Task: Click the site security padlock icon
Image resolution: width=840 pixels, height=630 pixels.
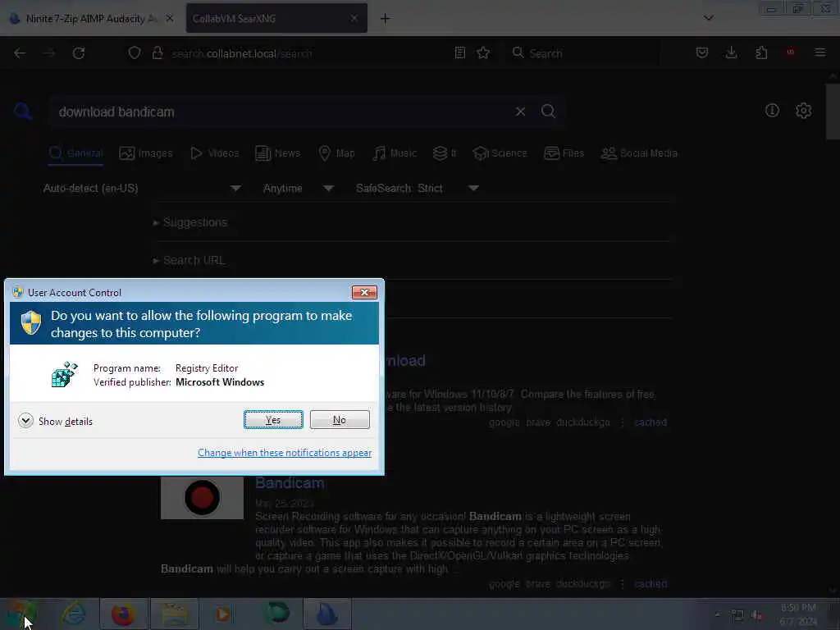Action: [x=157, y=53]
